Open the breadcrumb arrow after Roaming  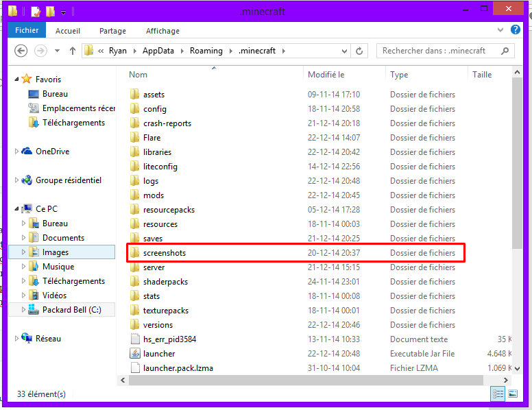tap(231, 51)
